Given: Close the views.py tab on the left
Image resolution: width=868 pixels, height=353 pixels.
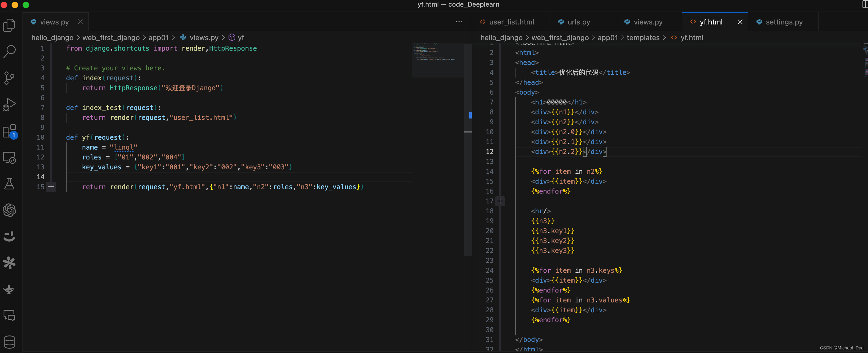Looking at the screenshot, I should tap(81, 21).
